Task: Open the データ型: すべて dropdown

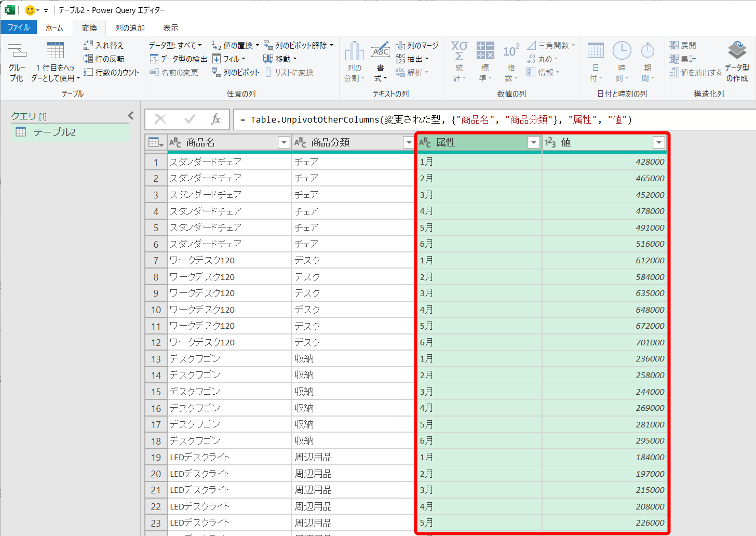Action: coord(176,45)
